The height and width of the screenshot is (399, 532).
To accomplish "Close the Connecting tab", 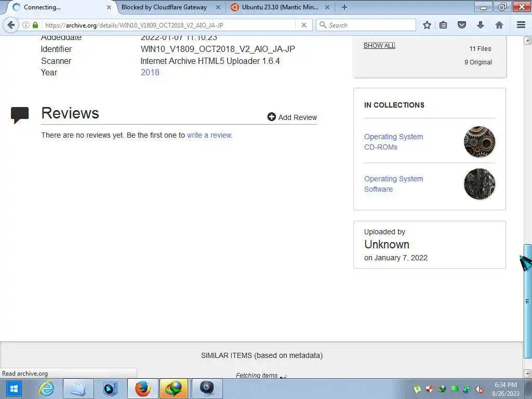I will 109,7.
